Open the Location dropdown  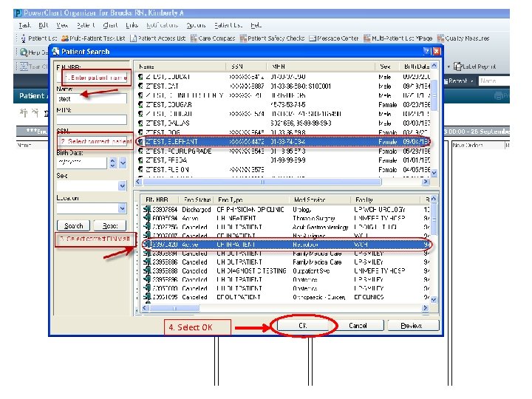coord(122,208)
